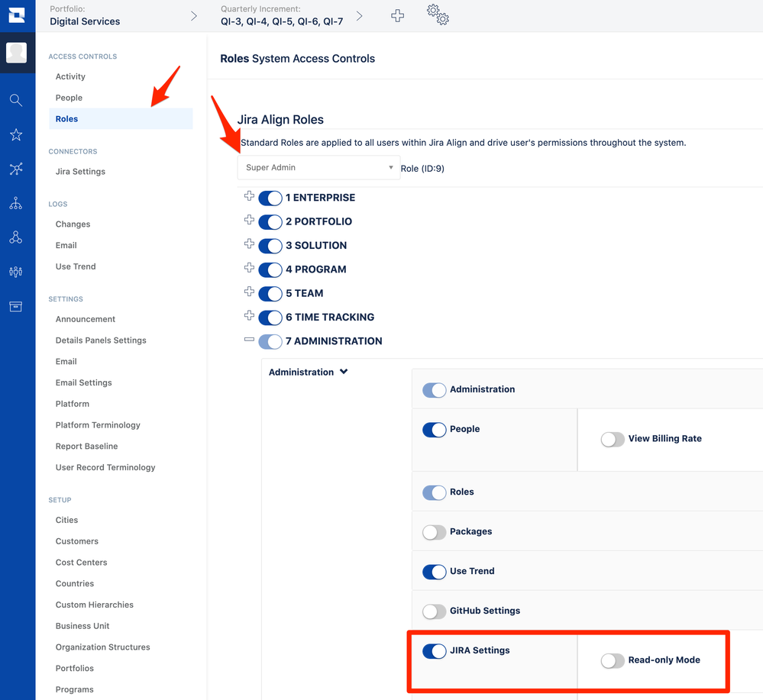Open Report Baseline link

pyautogui.click(x=86, y=446)
